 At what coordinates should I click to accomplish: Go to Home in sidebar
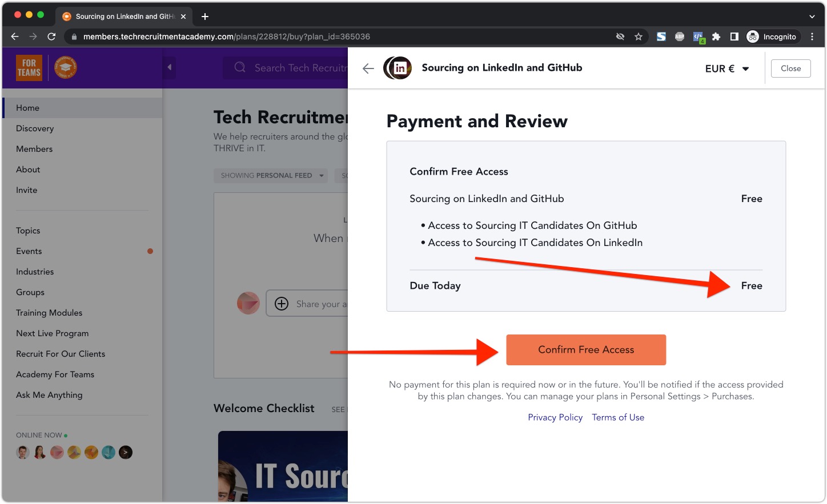(x=82, y=108)
